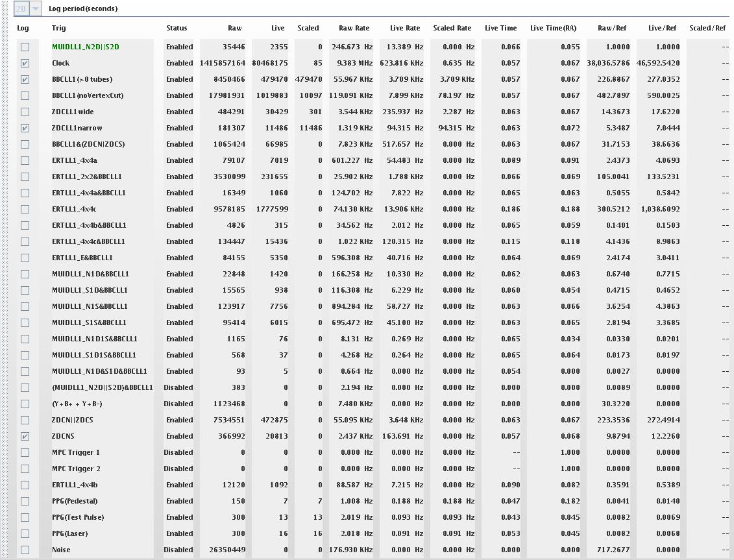This screenshot has height=560, width=734.
Task: Uncheck the ZDCLL1narrow log checkbox
Action: (25, 128)
